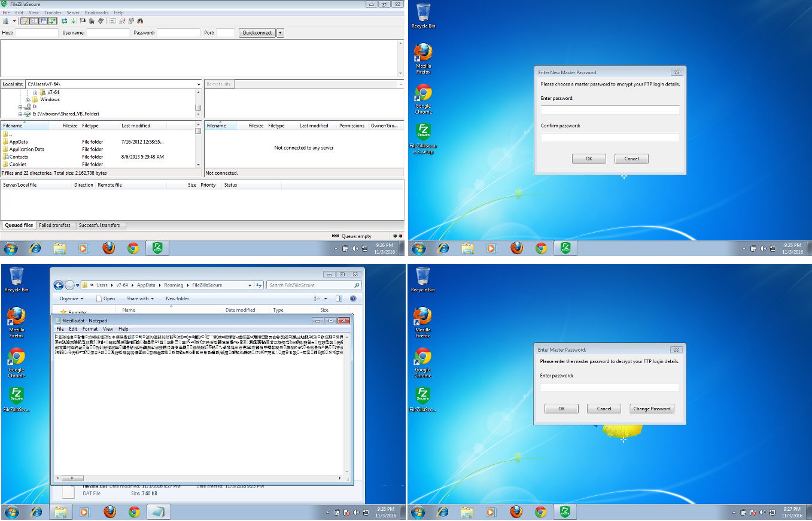812x521 pixels.
Task: Click Reconnect to last server icon in FileZillaSecure
Action: coord(101,21)
